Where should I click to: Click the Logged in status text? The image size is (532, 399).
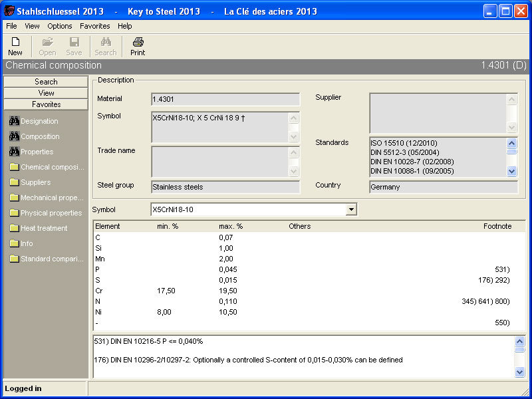pos(23,388)
